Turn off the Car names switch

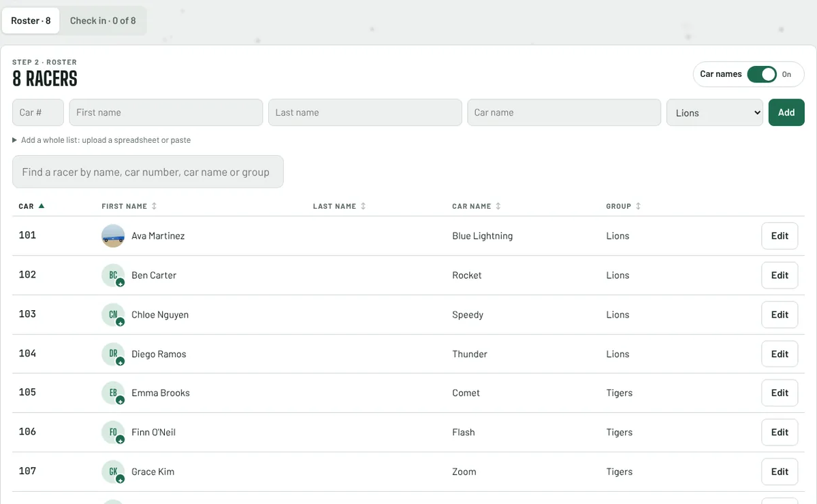[x=762, y=74]
